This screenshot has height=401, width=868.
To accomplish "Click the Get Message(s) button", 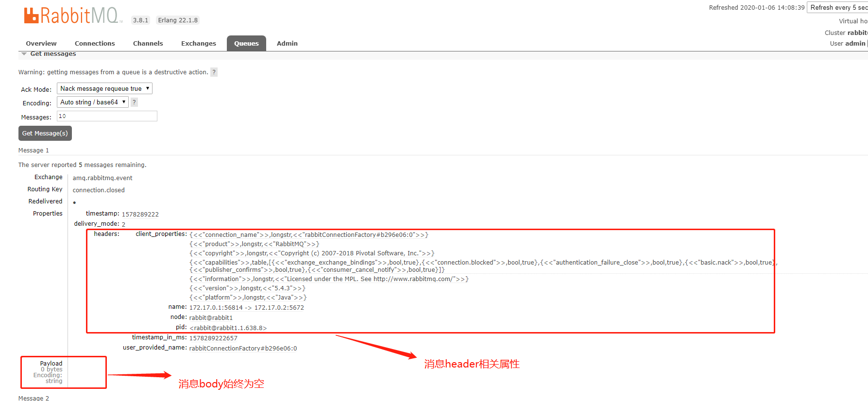I will click(45, 134).
